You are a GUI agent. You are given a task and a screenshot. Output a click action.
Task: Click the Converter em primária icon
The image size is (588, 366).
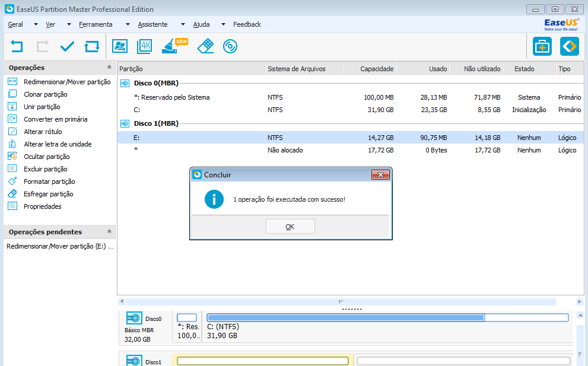(x=12, y=119)
